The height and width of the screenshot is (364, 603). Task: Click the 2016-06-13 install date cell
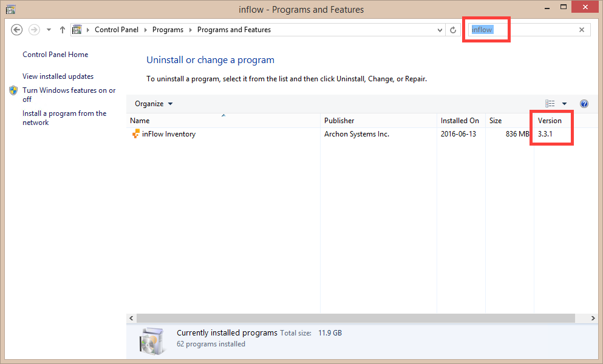458,134
